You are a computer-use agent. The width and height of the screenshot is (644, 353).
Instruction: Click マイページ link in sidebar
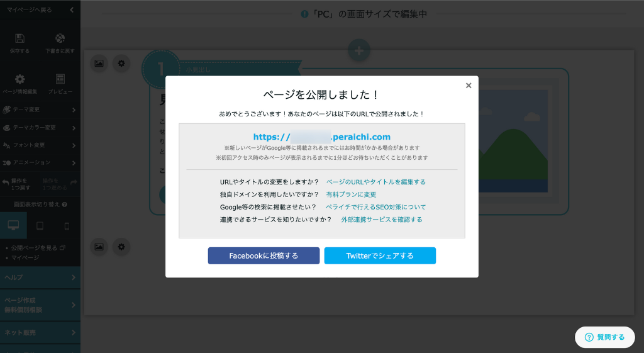click(x=25, y=257)
